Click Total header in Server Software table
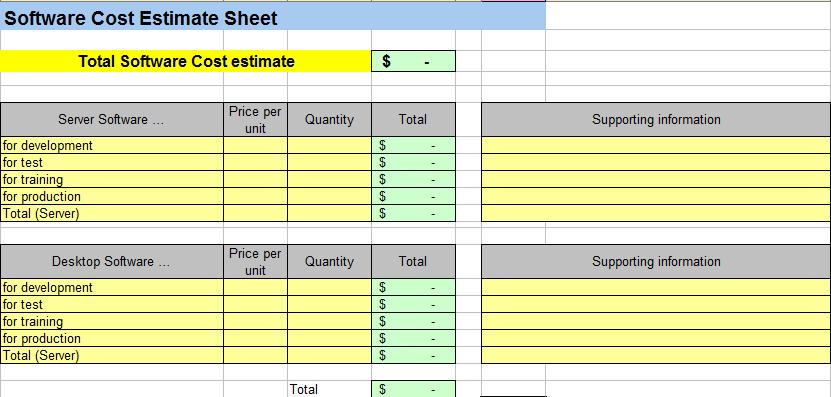 [413, 119]
